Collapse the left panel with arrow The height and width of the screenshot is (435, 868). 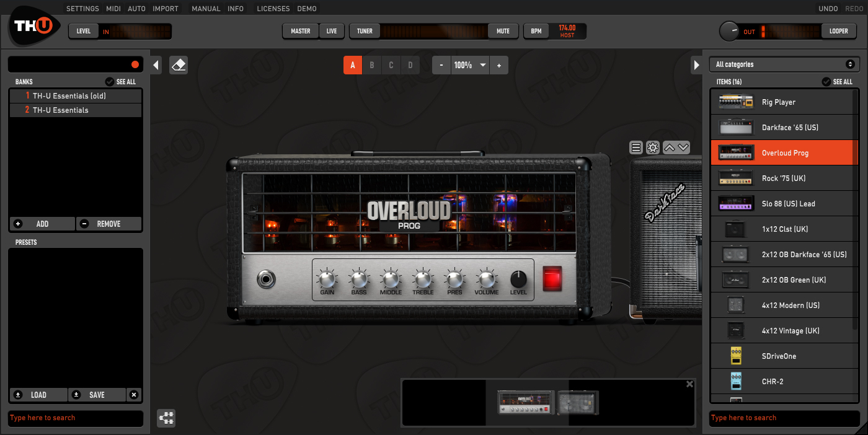pyautogui.click(x=156, y=65)
